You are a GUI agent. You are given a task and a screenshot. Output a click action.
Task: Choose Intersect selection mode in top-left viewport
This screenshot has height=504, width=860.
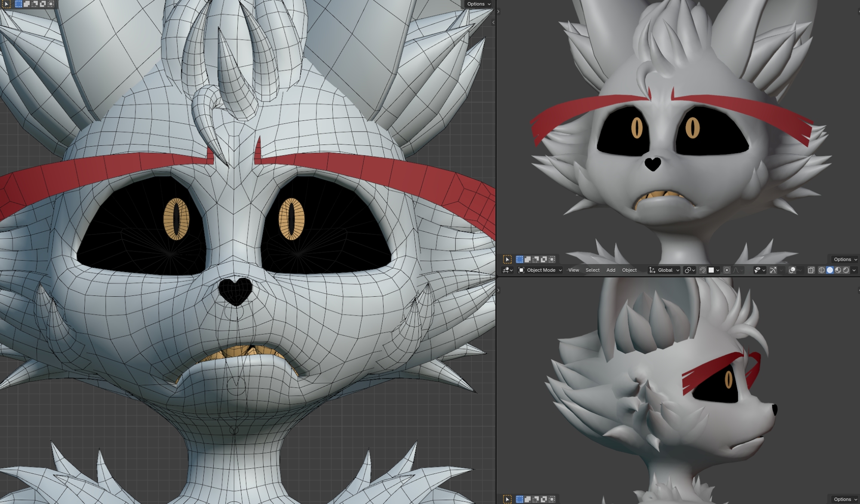pyautogui.click(x=51, y=4)
